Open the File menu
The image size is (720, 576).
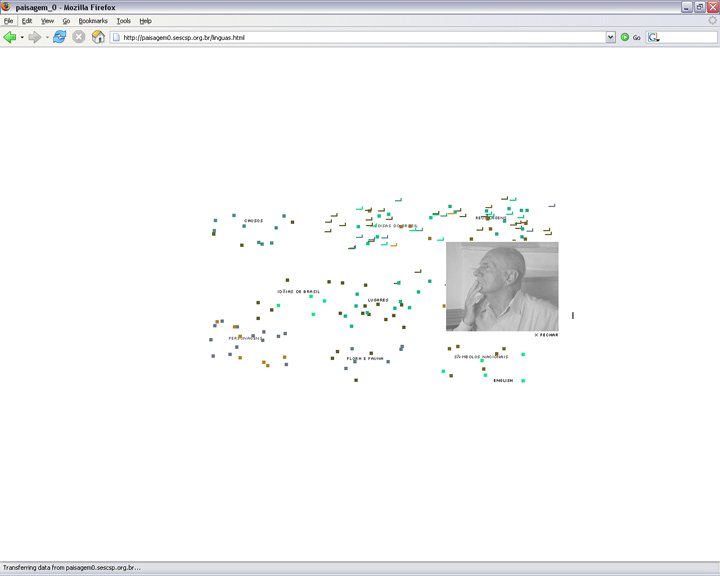pos(9,21)
